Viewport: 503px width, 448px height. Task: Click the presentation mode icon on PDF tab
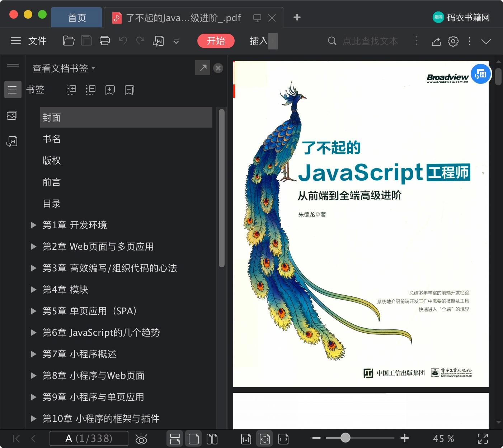click(x=257, y=18)
